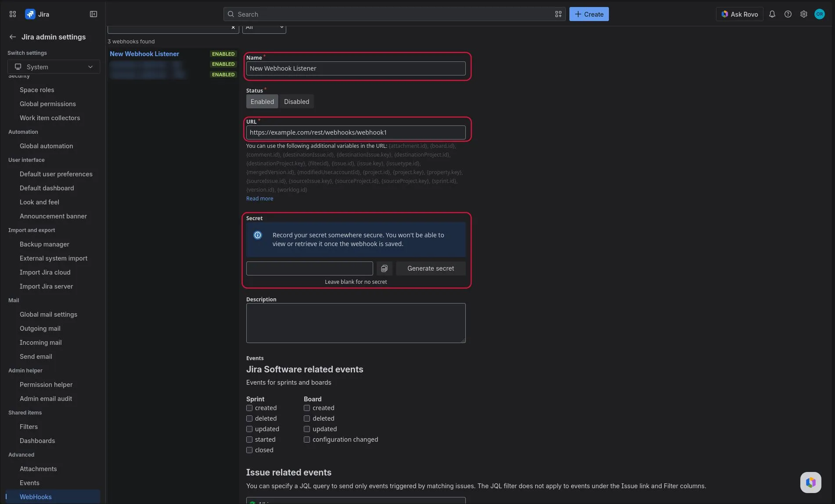Click the Secret input field
835x504 pixels.
click(x=310, y=268)
